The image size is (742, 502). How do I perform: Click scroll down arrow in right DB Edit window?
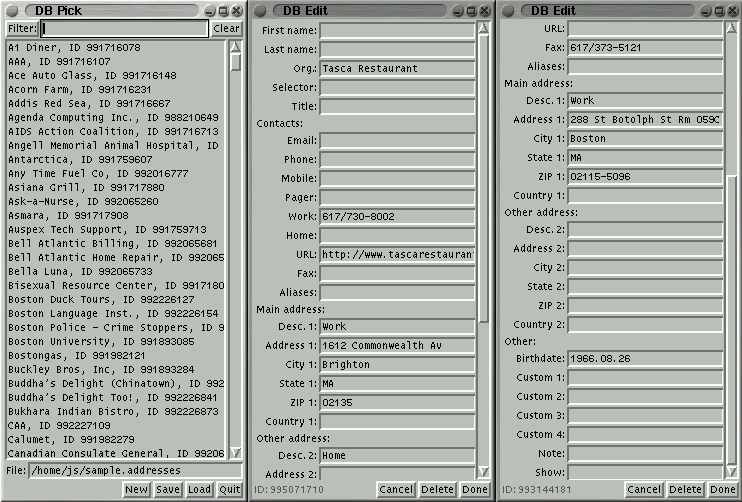pyautogui.click(x=731, y=471)
